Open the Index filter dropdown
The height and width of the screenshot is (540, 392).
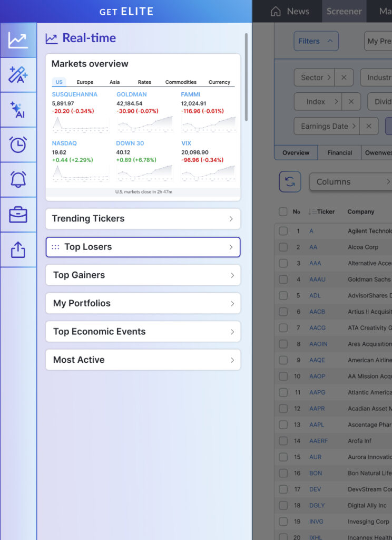318,102
